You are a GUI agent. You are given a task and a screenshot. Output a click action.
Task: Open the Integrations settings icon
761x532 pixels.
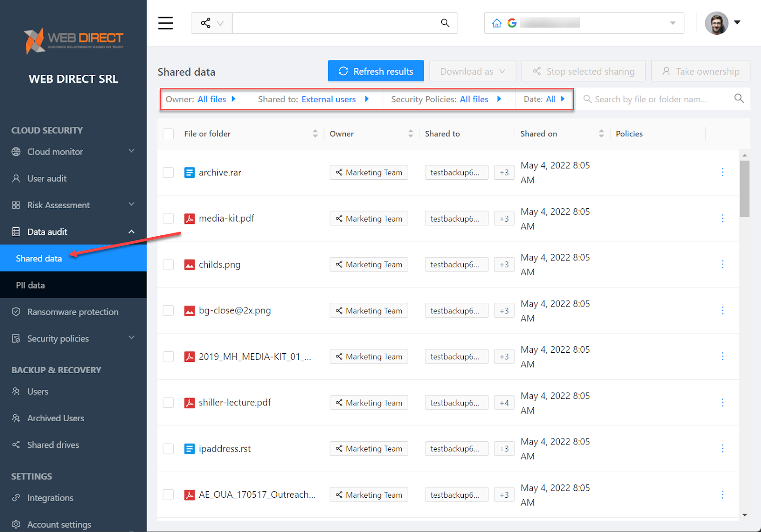[16, 498]
